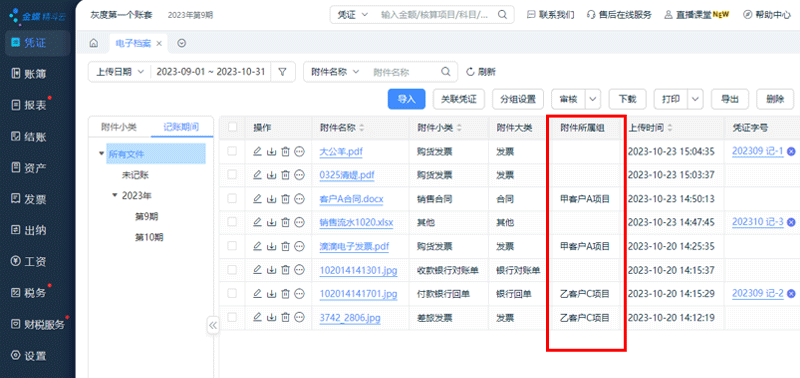Download 102014141301.jpg using row download icon
The width and height of the screenshot is (800, 378).
pos(272,269)
